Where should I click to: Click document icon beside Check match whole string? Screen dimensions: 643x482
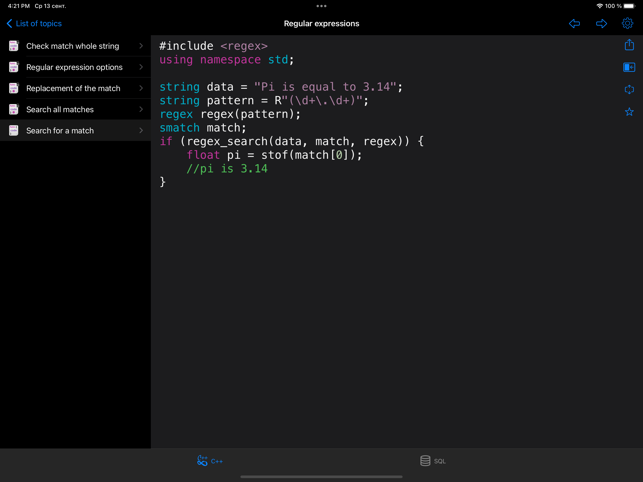[14, 46]
